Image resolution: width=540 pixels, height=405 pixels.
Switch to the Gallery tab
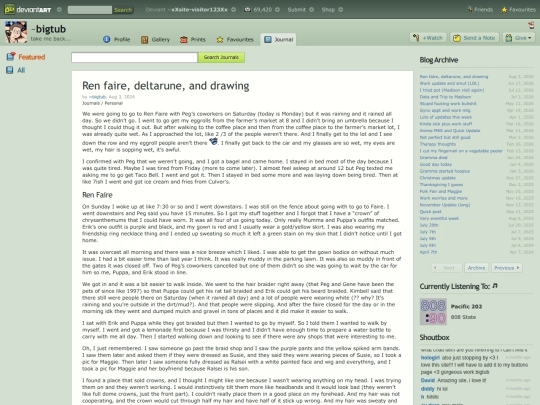click(155, 39)
